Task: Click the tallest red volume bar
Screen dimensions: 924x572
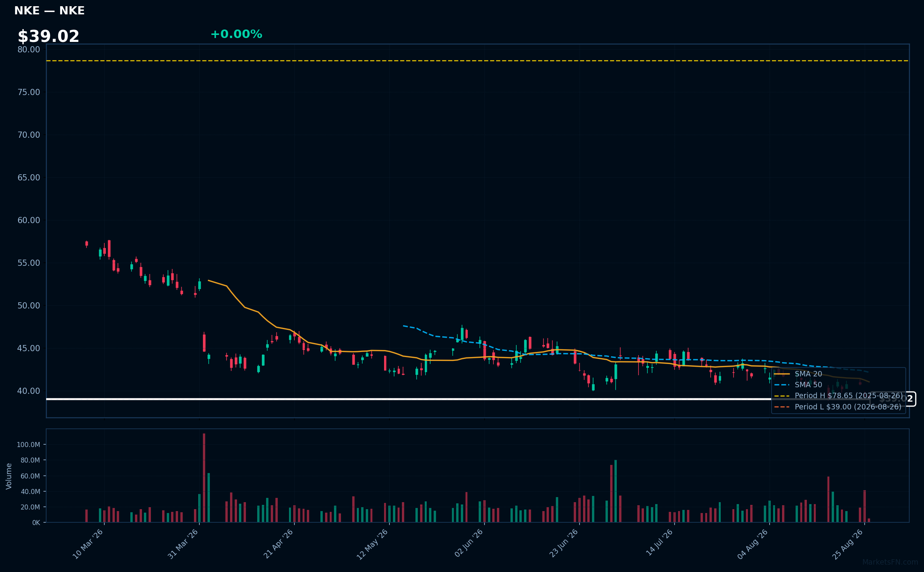Action: click(x=204, y=478)
